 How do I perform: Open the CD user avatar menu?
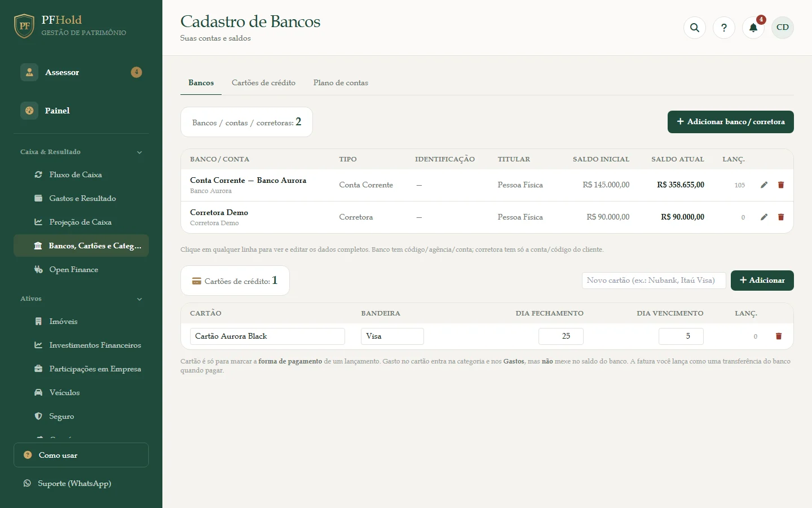[x=783, y=28]
